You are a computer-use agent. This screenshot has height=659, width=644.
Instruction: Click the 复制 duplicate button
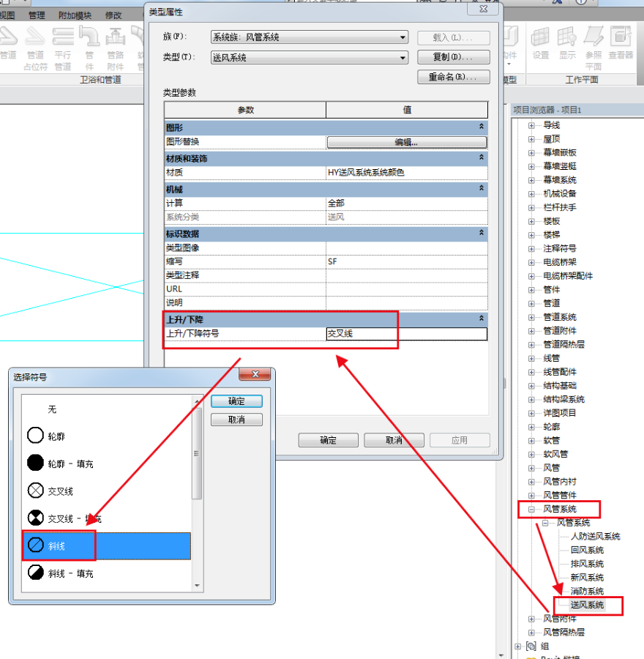click(453, 57)
